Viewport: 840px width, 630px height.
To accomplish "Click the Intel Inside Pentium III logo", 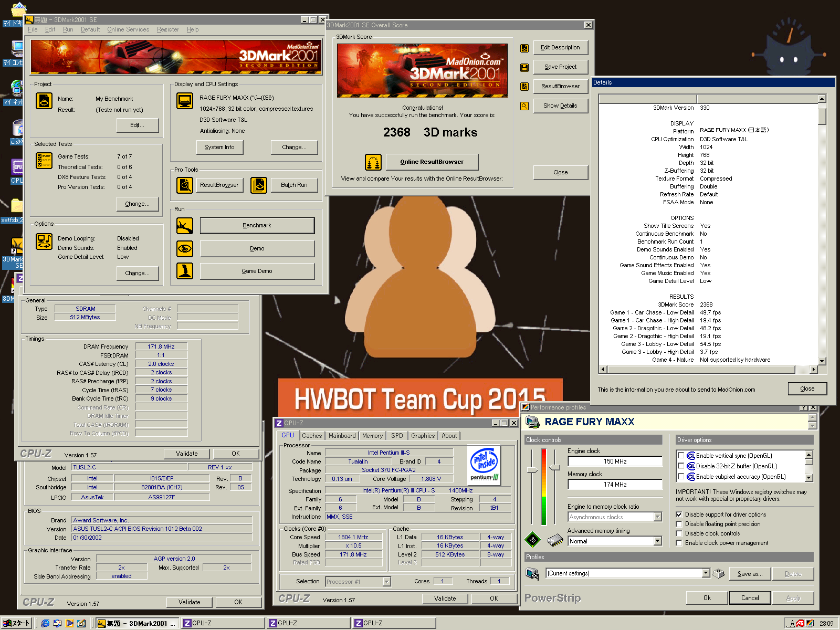I will 484,465.
